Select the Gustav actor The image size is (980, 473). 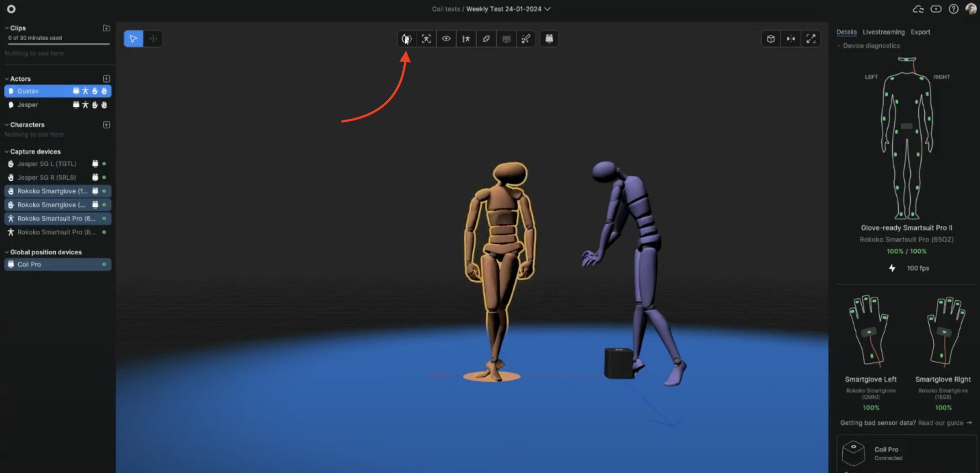[x=58, y=91]
